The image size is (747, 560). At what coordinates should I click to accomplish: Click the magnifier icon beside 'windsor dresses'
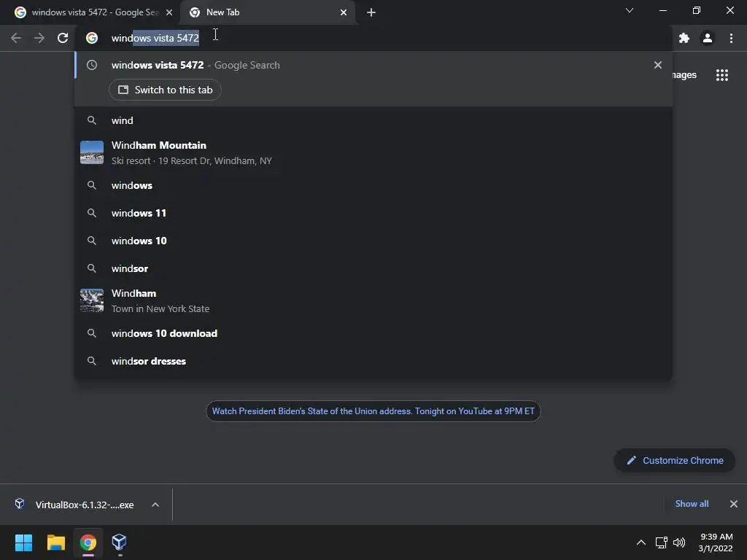(x=92, y=361)
